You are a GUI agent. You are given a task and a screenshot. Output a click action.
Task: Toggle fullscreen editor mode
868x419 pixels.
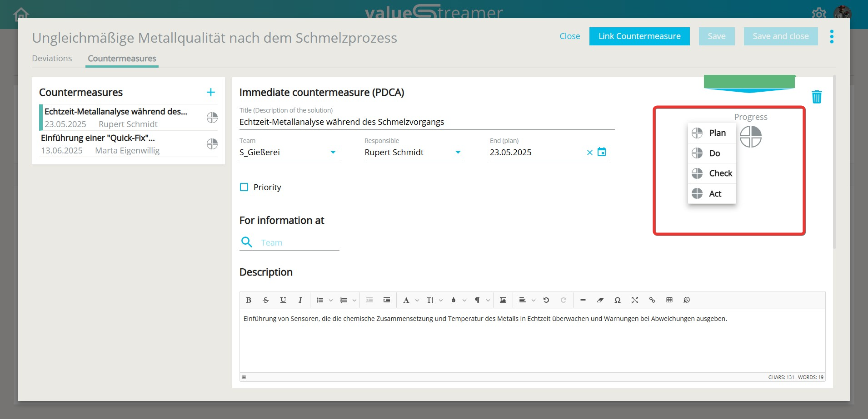click(635, 300)
